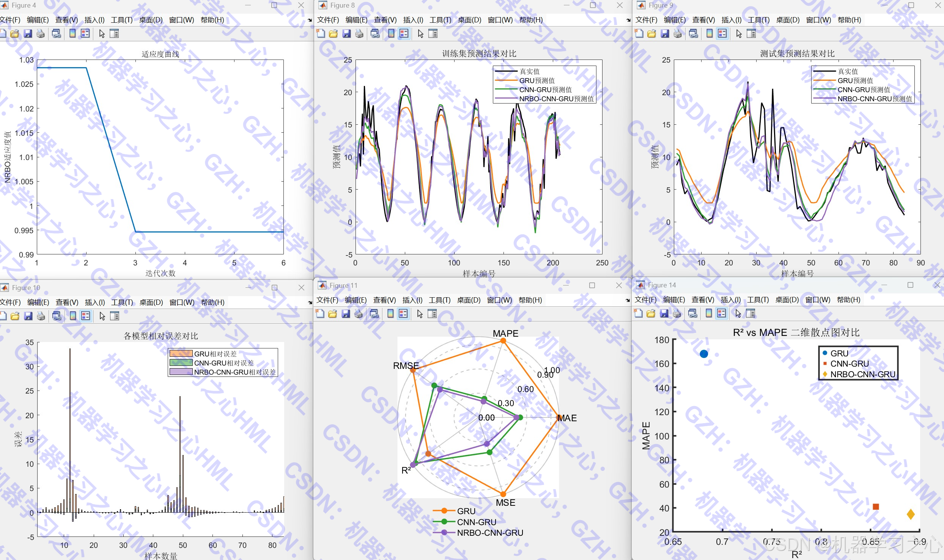
Task: Print Figure 11 using the printer icon
Action: click(358, 314)
